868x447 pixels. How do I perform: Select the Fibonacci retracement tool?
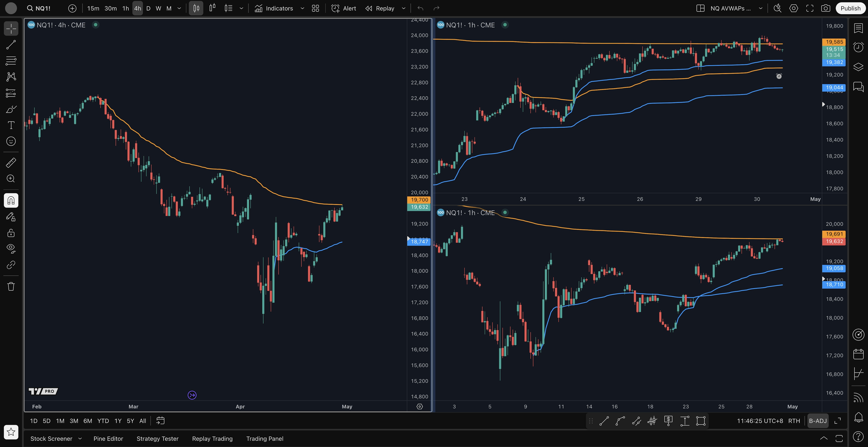coord(11,61)
